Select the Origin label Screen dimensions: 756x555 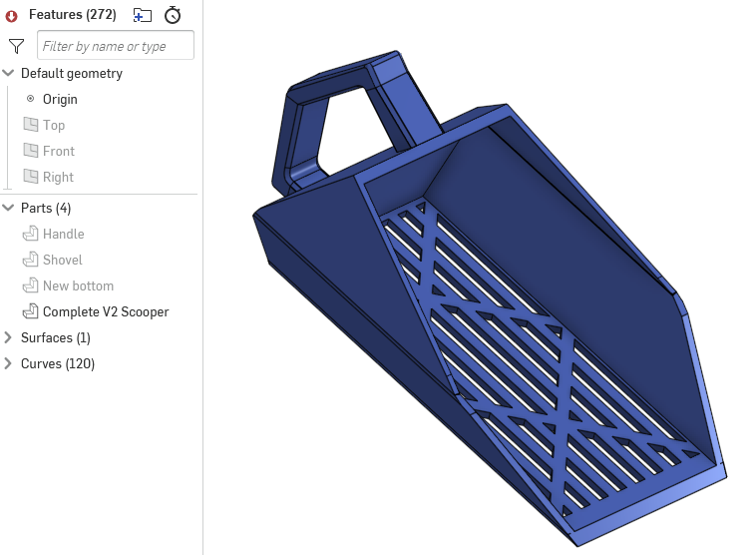[x=60, y=99]
